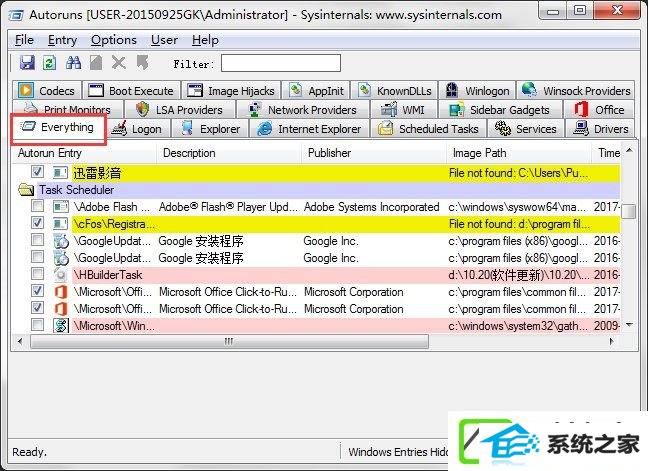Click the horizontal scrollbar left arrow
Screen dimensions: 648x471
click(x=20, y=341)
